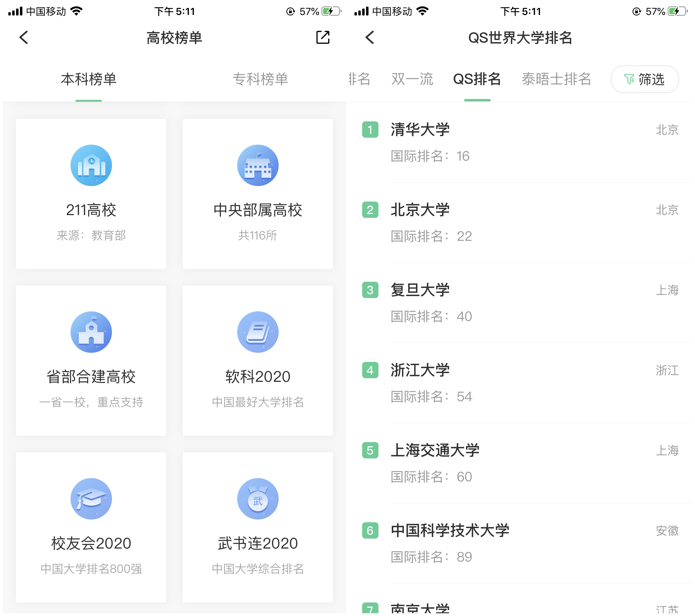695x616 pixels.
Task: Open the 校友会2020 card title
Action: tap(91, 543)
